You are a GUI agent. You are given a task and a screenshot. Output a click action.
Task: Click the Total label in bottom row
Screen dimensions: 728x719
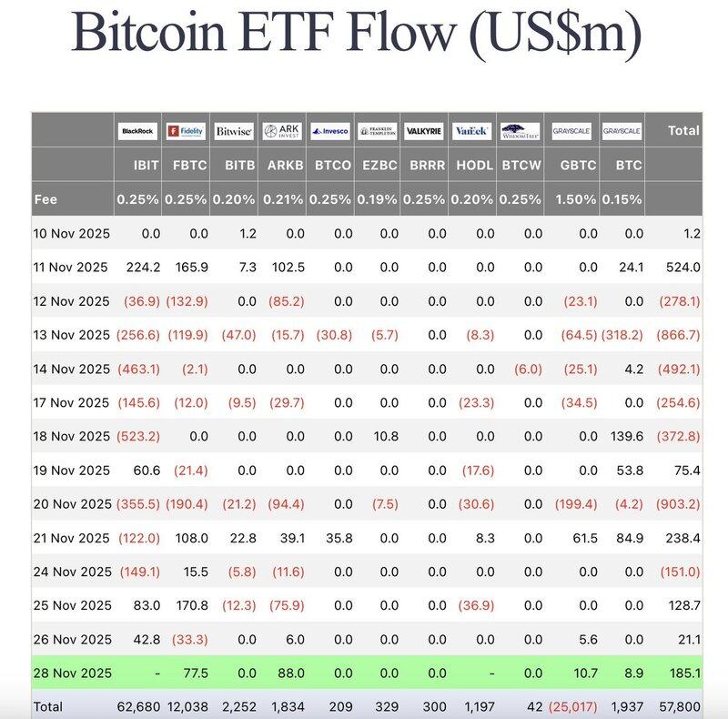click(49, 705)
